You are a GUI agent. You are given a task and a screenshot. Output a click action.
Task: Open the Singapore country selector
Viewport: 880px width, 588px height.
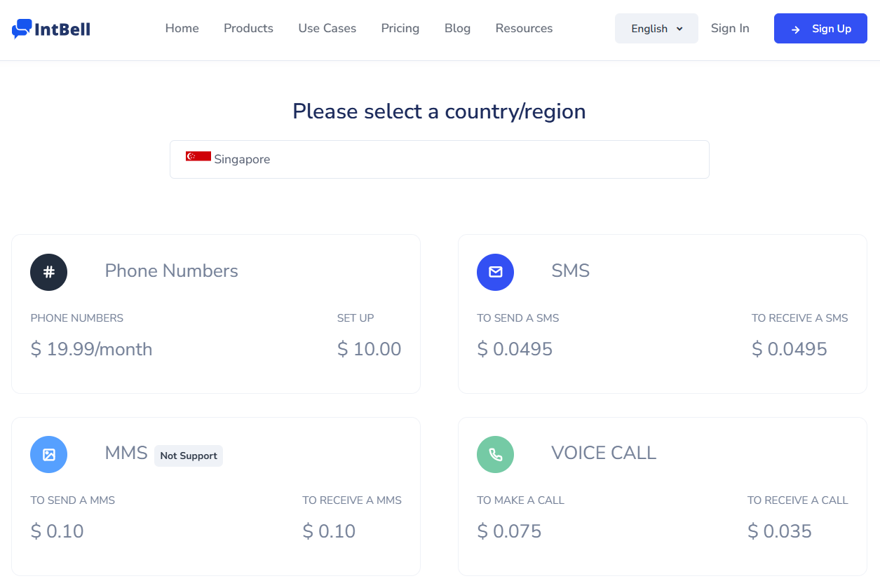click(x=439, y=159)
